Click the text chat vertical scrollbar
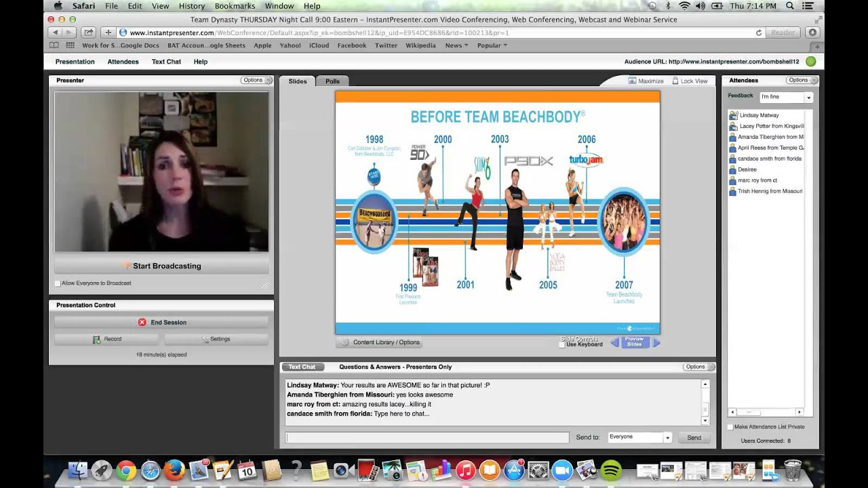Image resolution: width=868 pixels, height=488 pixels. point(705,403)
